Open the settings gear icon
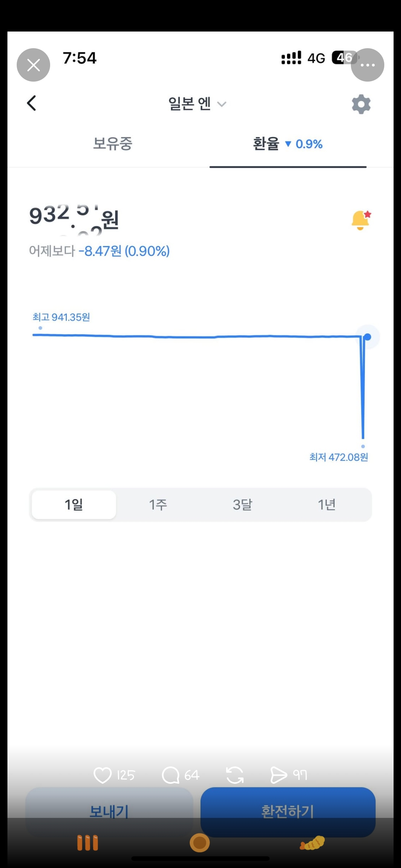The width and height of the screenshot is (401, 868). click(361, 104)
